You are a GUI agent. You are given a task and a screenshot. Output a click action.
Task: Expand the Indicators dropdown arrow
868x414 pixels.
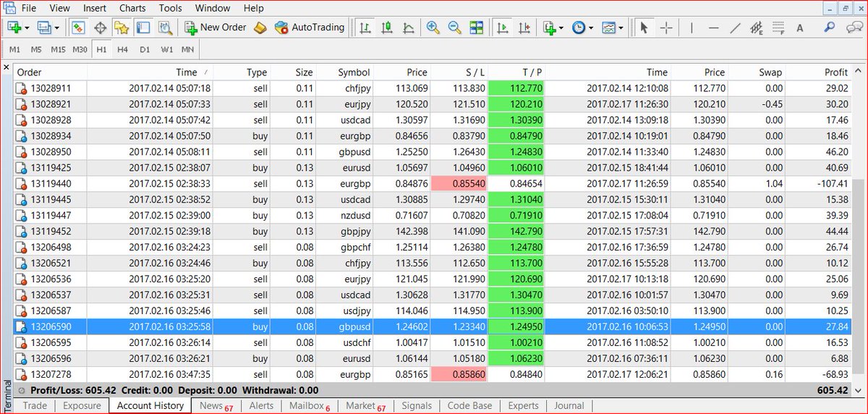(561, 28)
